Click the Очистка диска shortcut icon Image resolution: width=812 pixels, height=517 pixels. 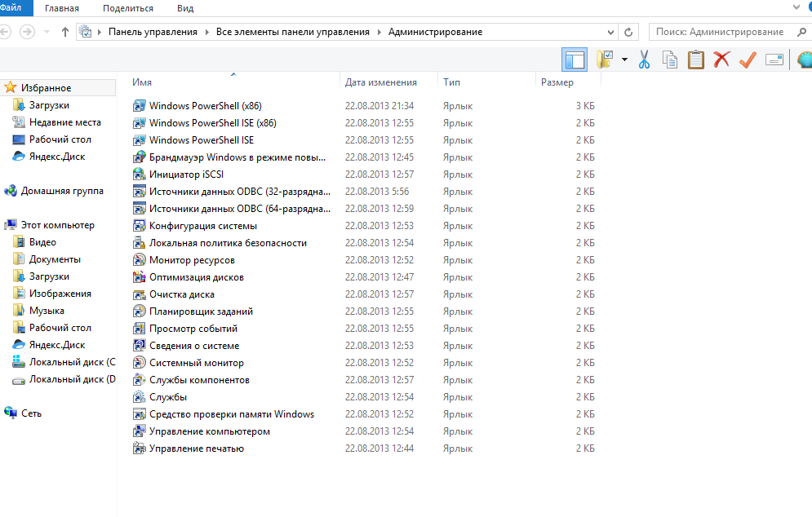pyautogui.click(x=140, y=294)
